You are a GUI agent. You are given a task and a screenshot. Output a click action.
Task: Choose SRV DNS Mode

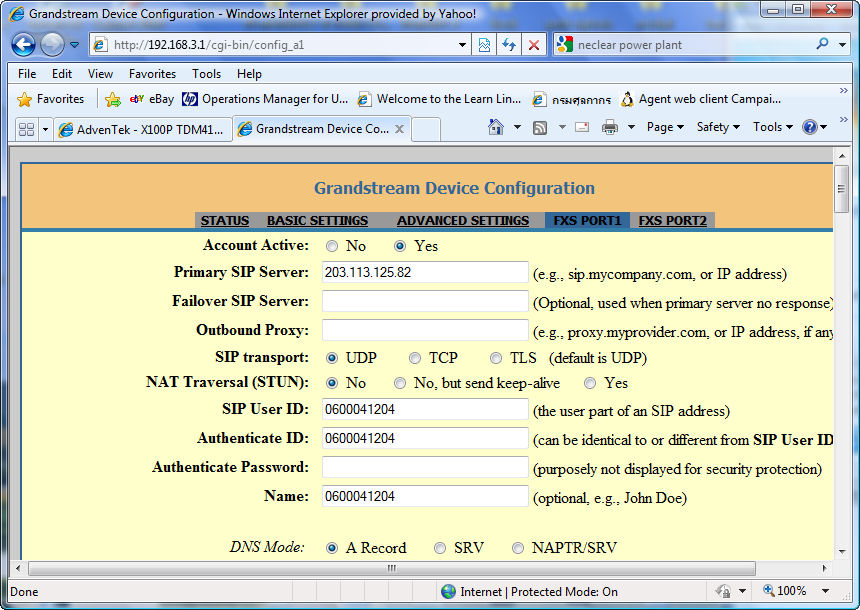point(440,548)
